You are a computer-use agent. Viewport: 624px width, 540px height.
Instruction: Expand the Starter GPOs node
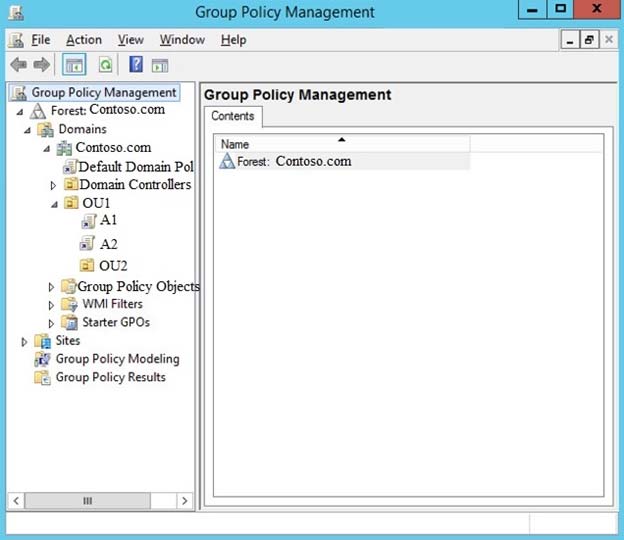(51, 324)
